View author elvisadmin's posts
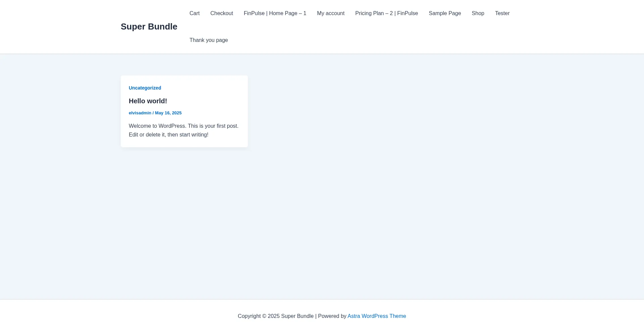Screen dimensions: 644x333 click(140, 113)
